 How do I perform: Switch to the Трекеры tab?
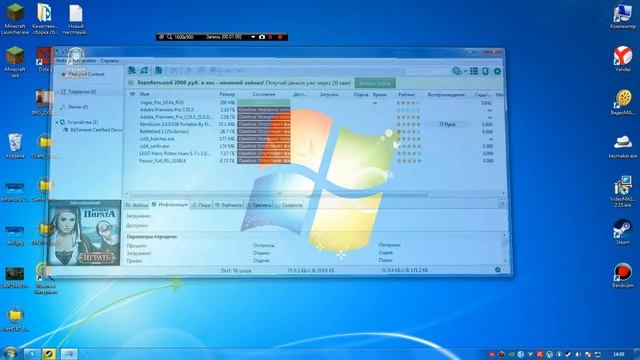click(x=260, y=205)
